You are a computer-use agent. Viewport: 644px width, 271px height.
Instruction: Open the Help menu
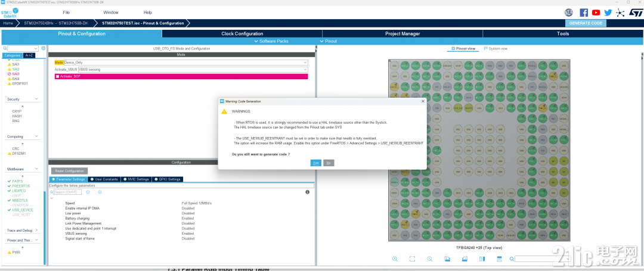pos(147,13)
